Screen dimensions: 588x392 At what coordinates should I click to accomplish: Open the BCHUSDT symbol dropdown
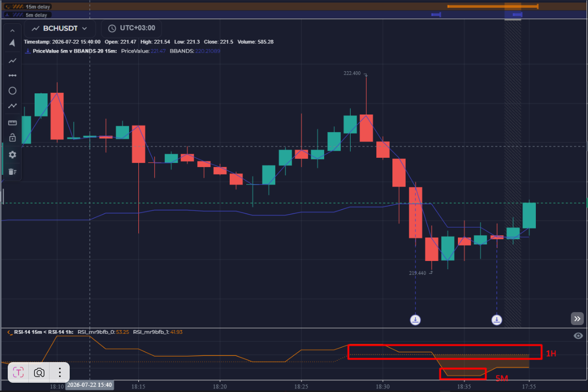(59, 28)
